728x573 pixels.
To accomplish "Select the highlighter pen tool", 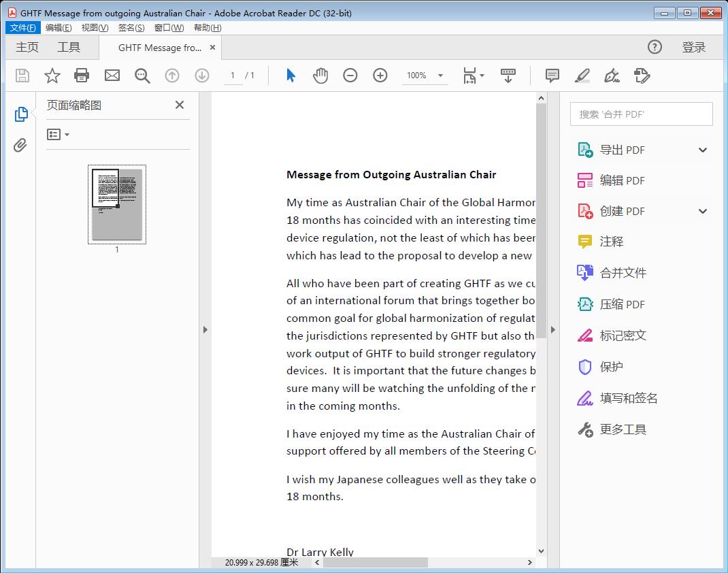I will [582, 76].
